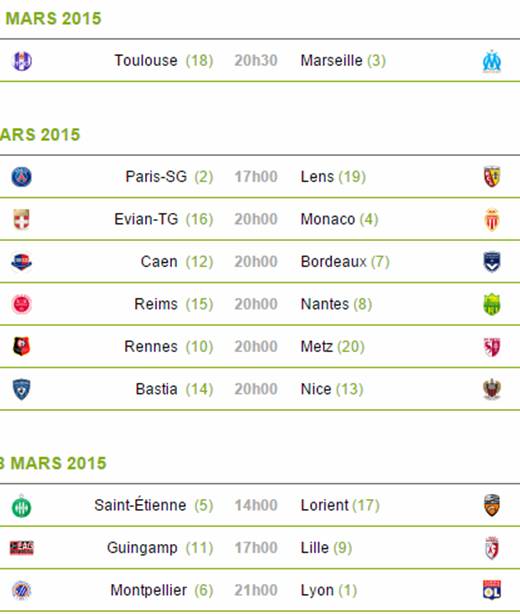This screenshot has height=614, width=520.
Task: Select the Lens club badge
Action: [492, 177]
